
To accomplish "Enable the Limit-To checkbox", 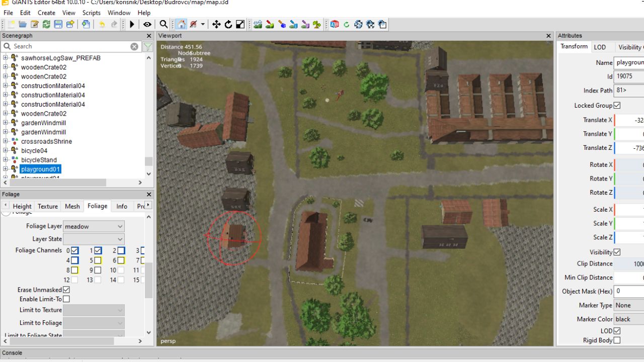I will tap(66, 299).
